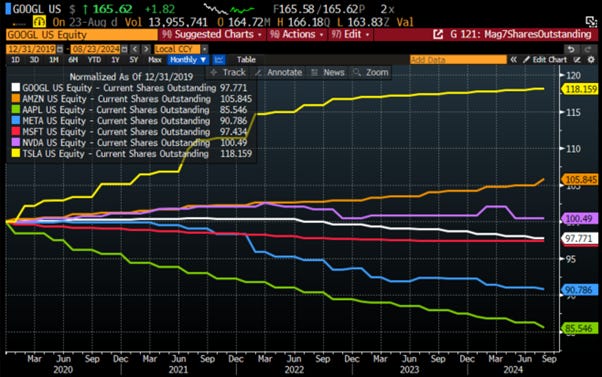Viewport: 602px width, 377px height.
Task: Select the 1D range tab
Action: pyautogui.click(x=15, y=60)
